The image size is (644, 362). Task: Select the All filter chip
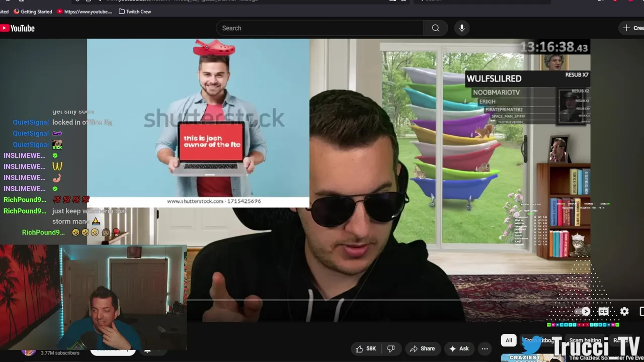coord(509,340)
